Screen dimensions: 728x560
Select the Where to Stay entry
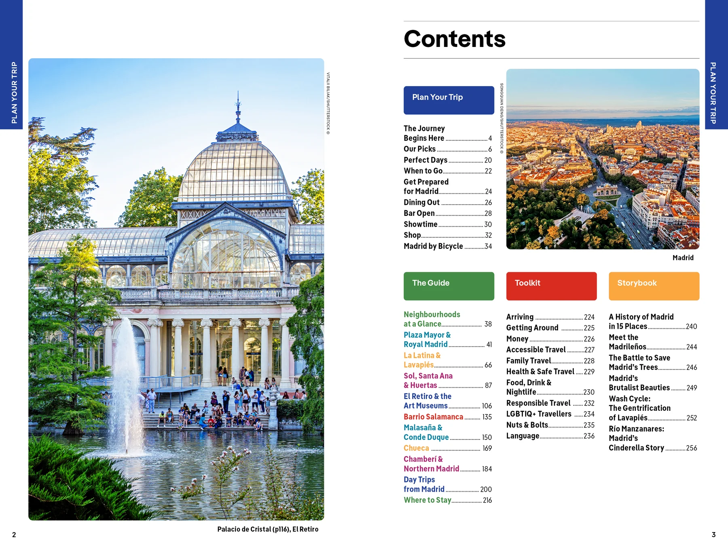tap(427, 500)
